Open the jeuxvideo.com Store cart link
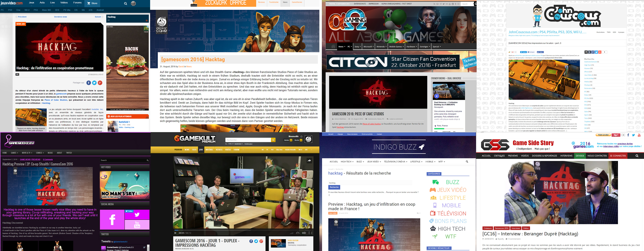The width and height of the screenshot is (644, 251). pyautogui.click(x=92, y=3)
